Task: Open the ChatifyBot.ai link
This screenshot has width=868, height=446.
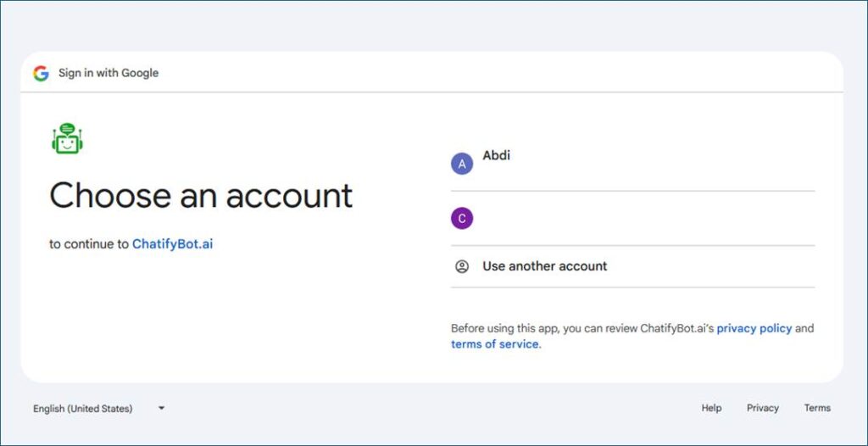Action: tap(172, 244)
